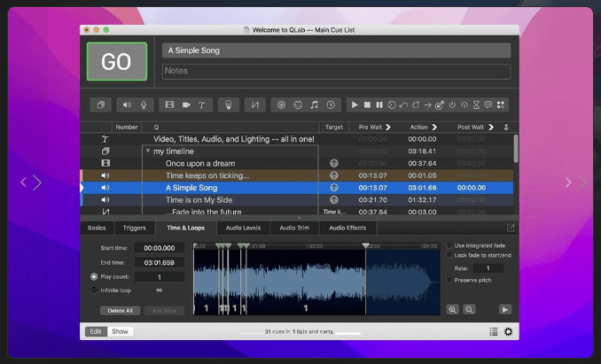Add a Pause cue from the toolbar
This screenshot has width=601, height=364.
coord(379,105)
